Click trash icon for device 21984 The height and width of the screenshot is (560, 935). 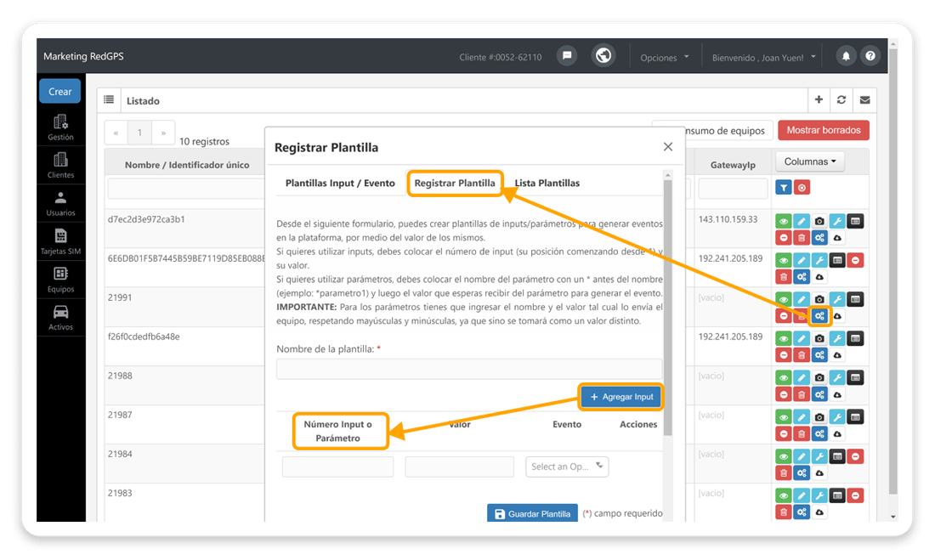point(784,473)
